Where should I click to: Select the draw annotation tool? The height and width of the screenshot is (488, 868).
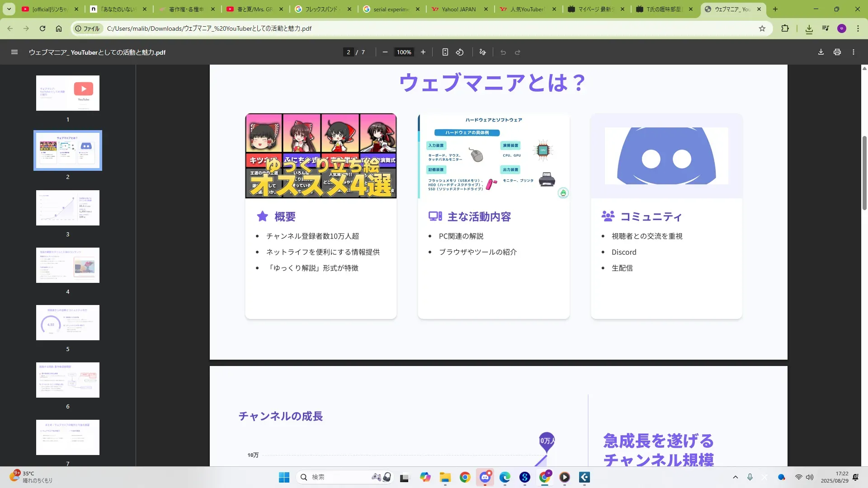482,52
